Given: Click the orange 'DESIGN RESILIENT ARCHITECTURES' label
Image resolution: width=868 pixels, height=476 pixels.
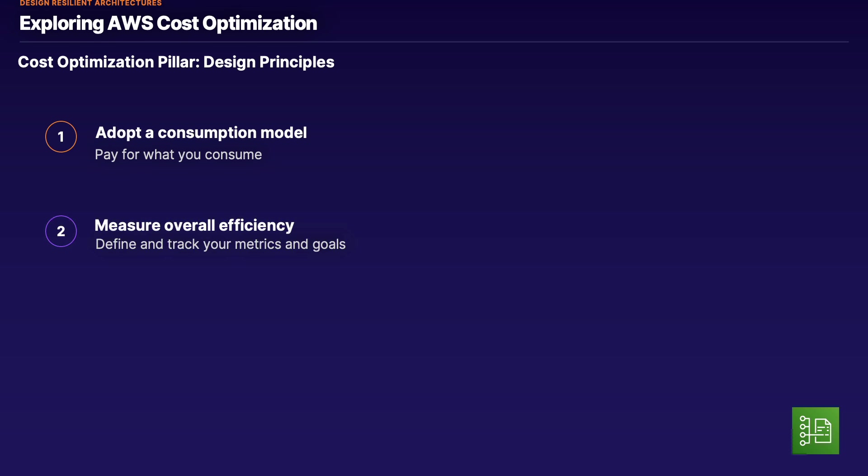Looking at the screenshot, I should 90,4.
